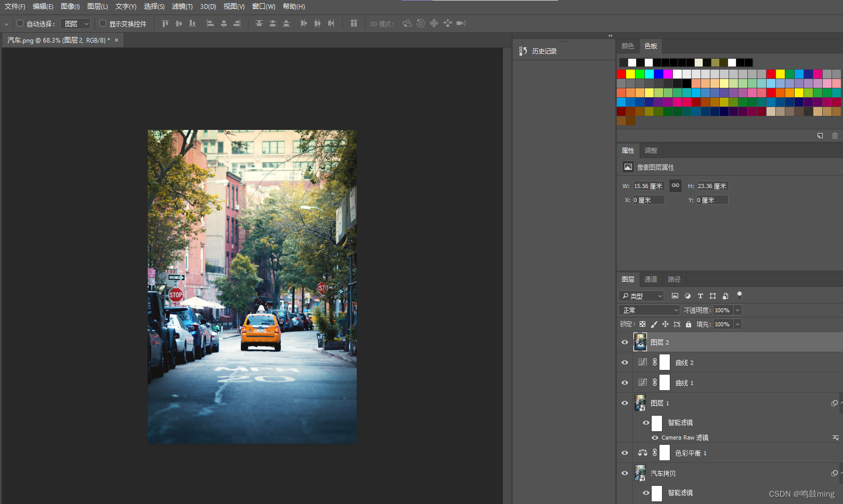Hide the 色彩平衡 1 layer
The image size is (843, 504).
pyautogui.click(x=625, y=453)
